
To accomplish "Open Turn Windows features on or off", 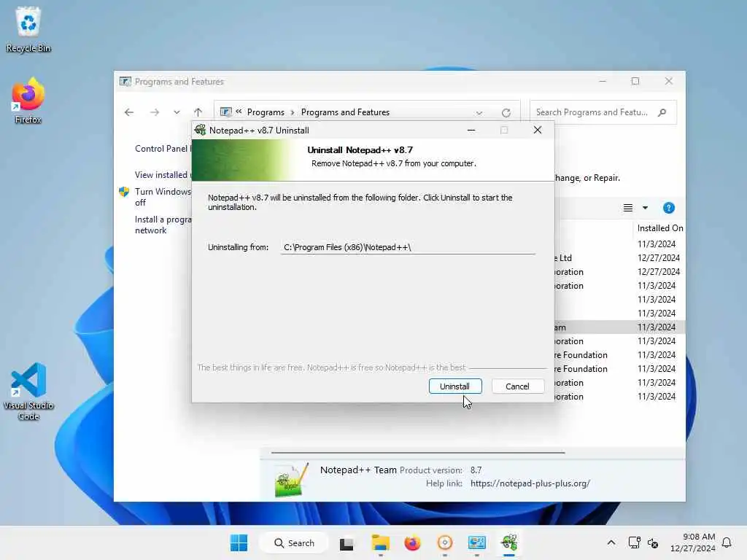I will click(x=163, y=197).
